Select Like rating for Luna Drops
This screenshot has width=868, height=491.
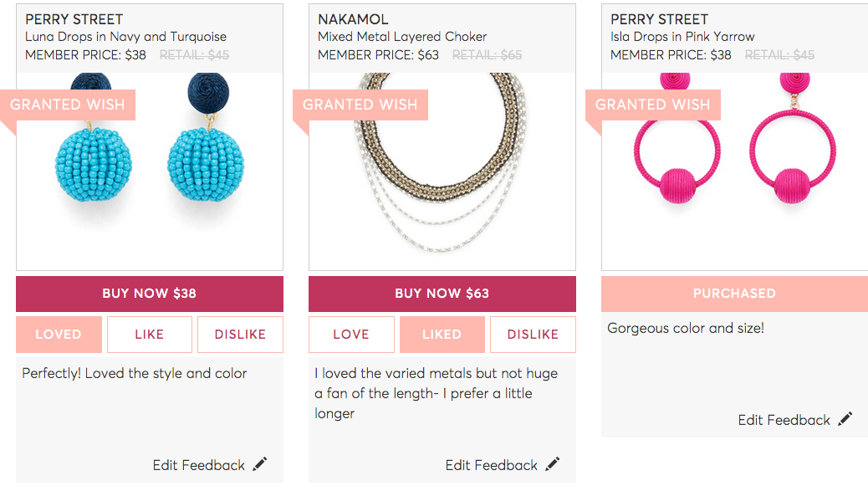(149, 335)
